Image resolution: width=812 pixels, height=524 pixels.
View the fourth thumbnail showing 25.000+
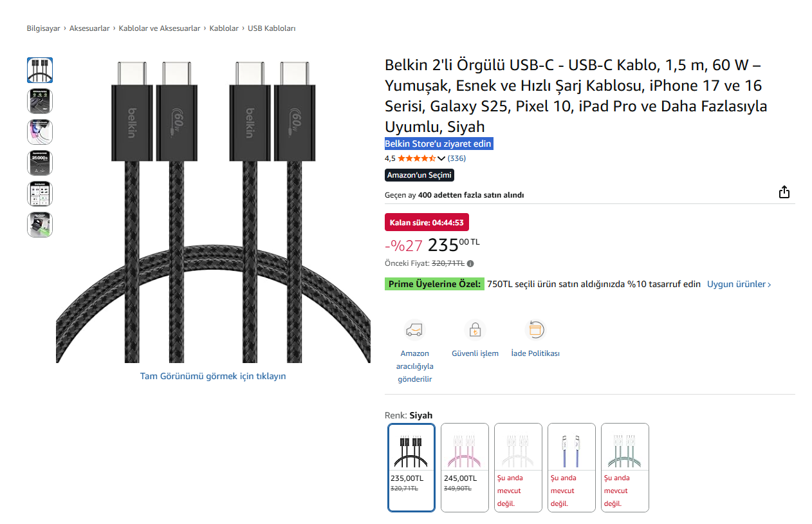pyautogui.click(x=40, y=163)
